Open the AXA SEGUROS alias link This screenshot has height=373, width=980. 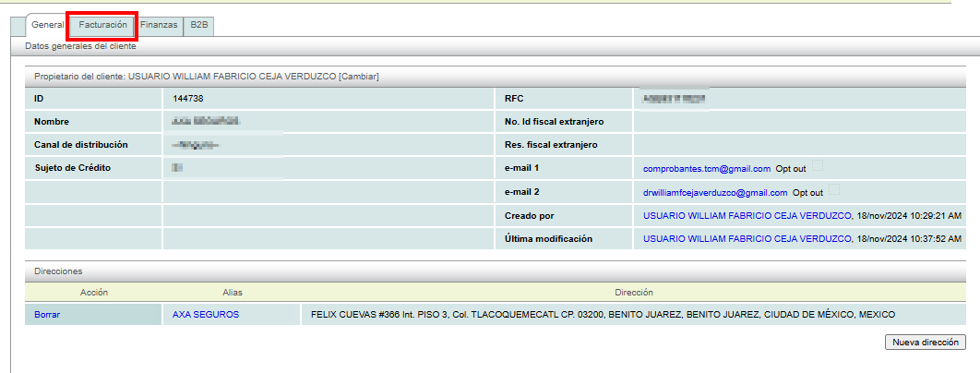[x=205, y=315]
